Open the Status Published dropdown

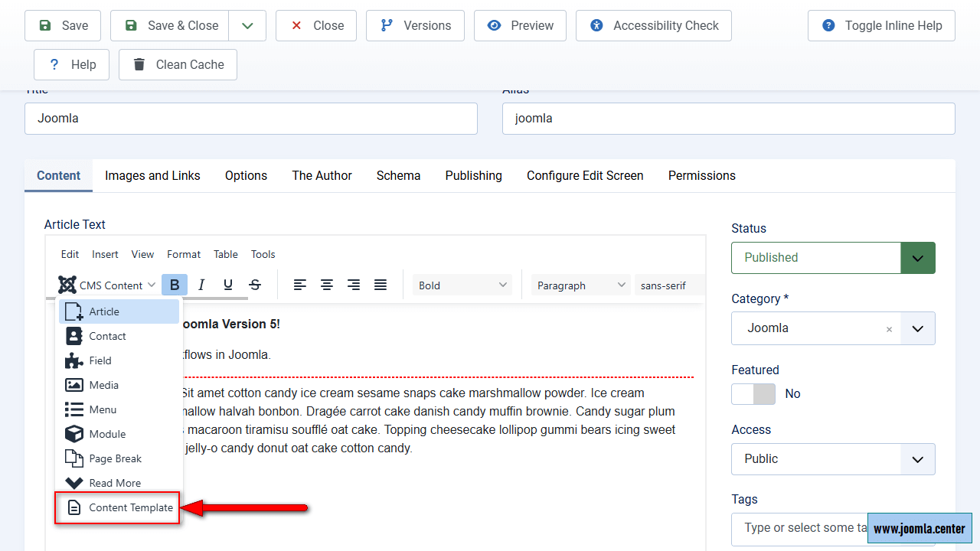[x=833, y=258]
